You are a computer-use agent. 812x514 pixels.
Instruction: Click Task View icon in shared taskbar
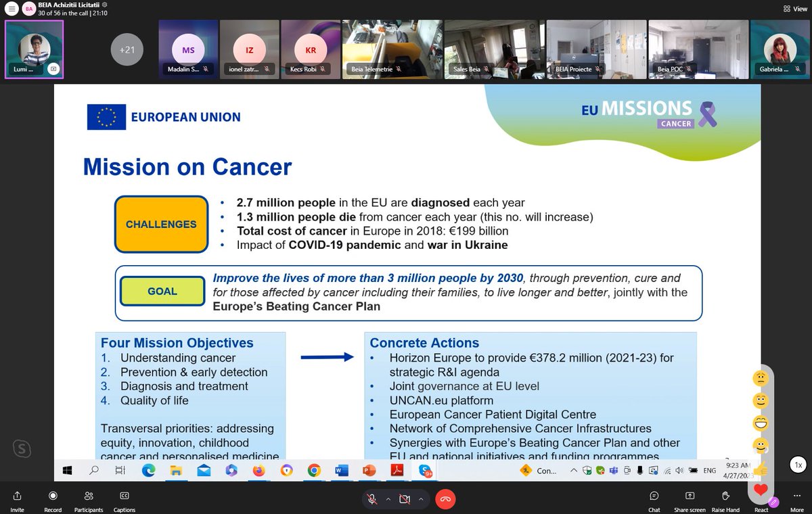click(120, 470)
